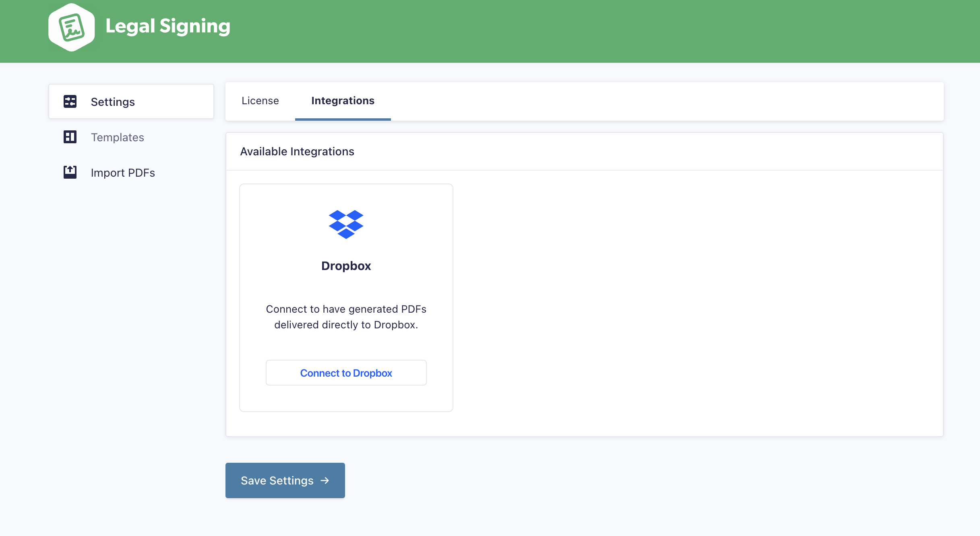Click the arrow icon in Save Settings

[325, 480]
